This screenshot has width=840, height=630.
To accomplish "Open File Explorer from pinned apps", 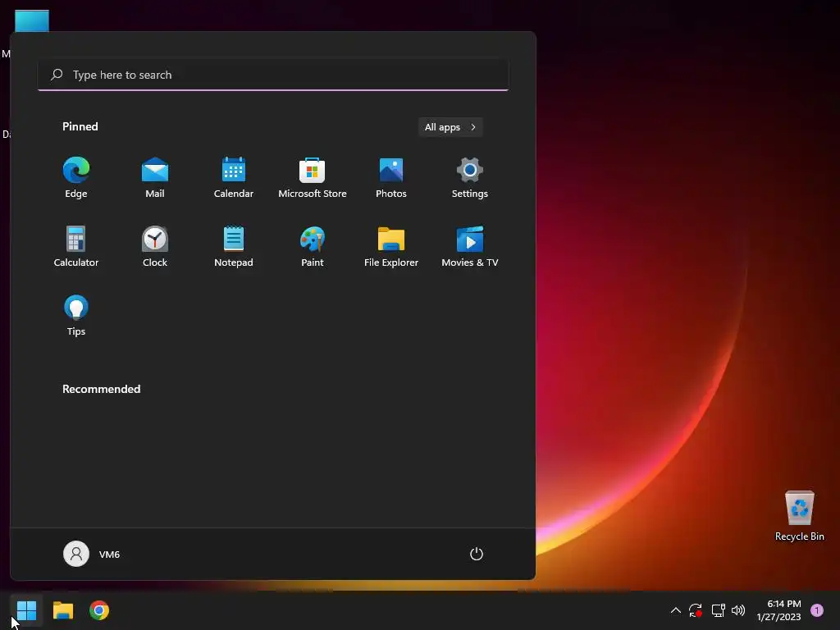I will (x=391, y=246).
